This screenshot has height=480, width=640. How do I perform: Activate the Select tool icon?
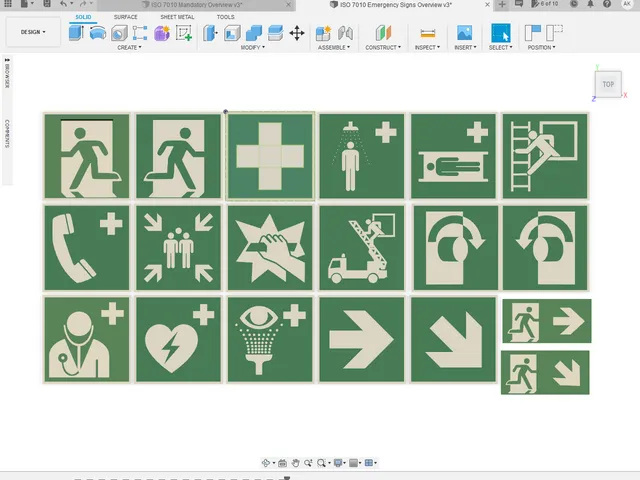(x=501, y=33)
